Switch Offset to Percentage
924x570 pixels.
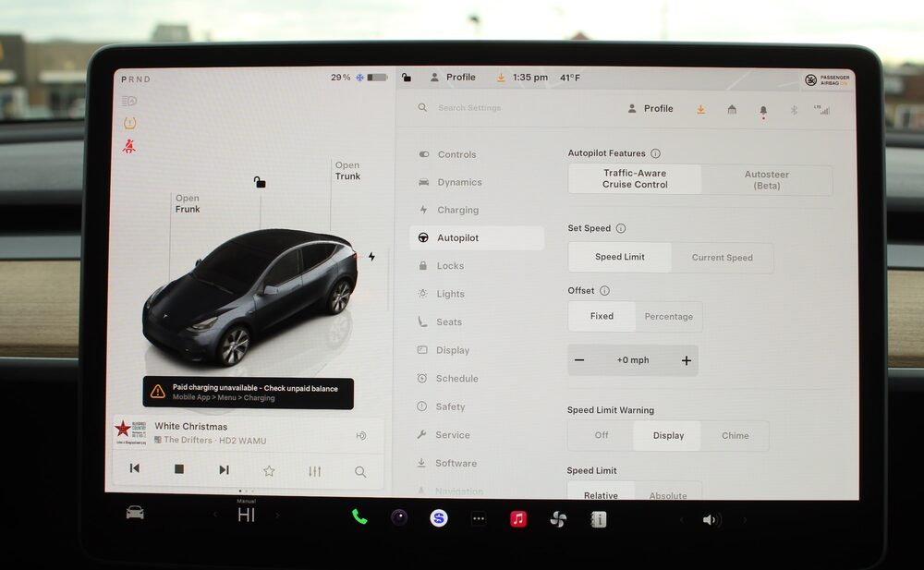click(x=668, y=316)
